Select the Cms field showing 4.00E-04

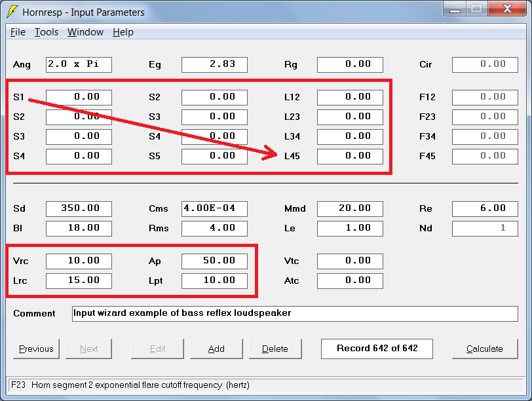[x=214, y=209]
